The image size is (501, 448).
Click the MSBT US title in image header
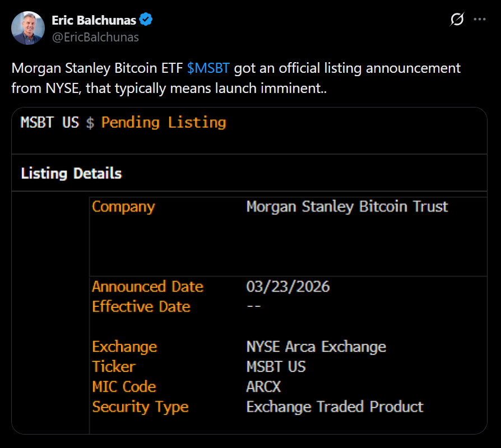tap(50, 123)
